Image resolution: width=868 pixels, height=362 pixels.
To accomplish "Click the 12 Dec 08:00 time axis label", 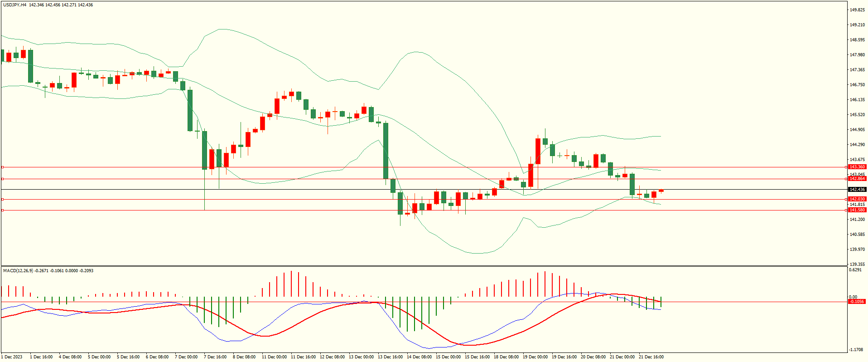I will [x=332, y=357].
